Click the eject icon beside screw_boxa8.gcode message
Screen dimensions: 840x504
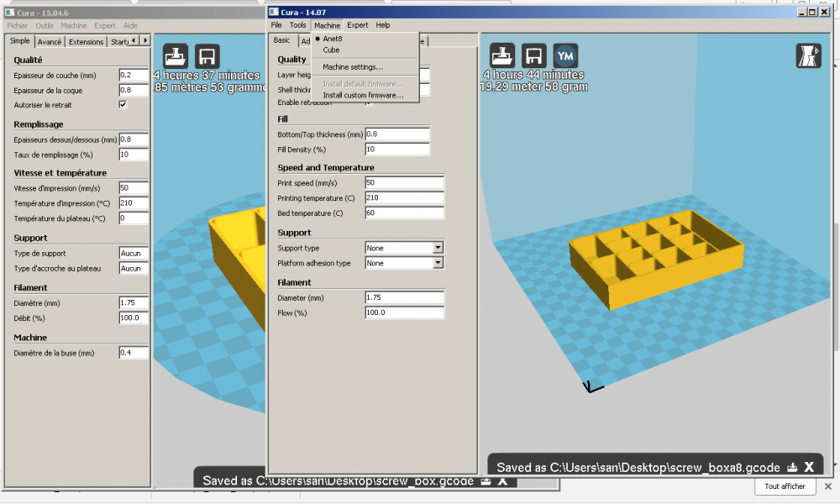(792, 468)
